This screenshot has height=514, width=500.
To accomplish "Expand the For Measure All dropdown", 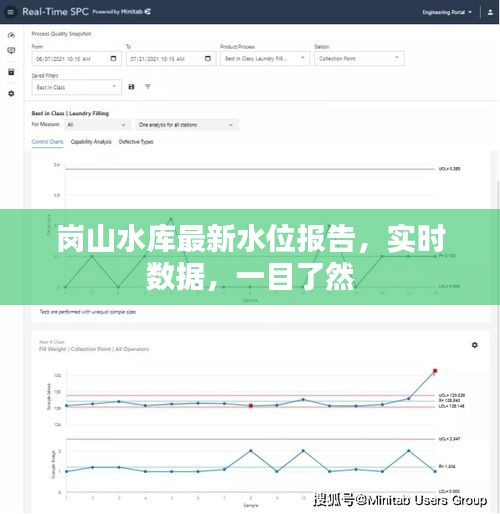I will (97, 125).
